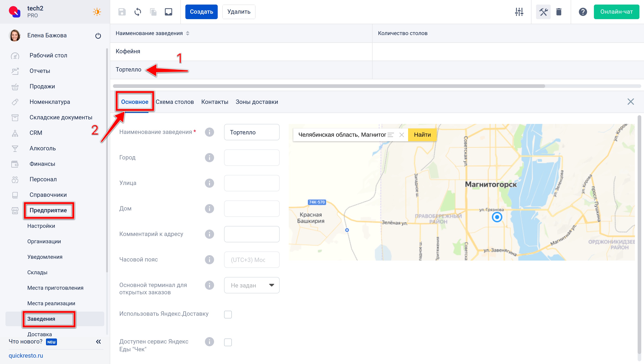The image size is (644, 364).
Task: Click info icon next to Город
Action: [209, 157]
